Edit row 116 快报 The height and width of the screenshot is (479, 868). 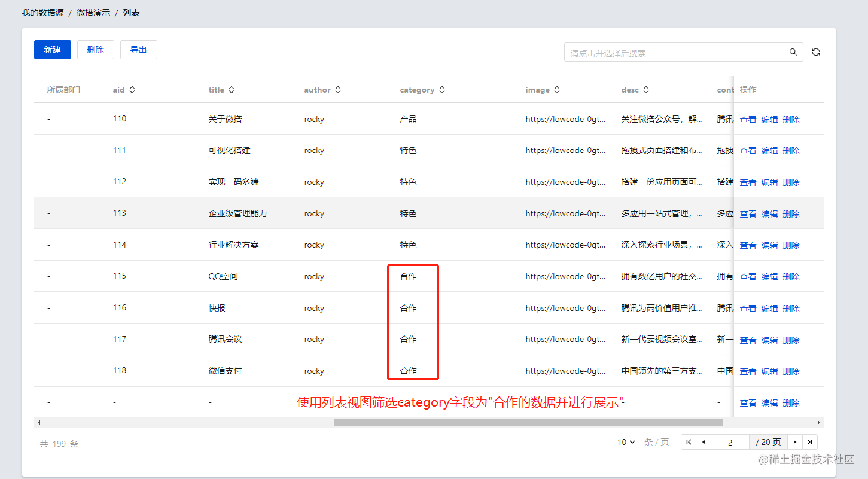[x=769, y=309]
